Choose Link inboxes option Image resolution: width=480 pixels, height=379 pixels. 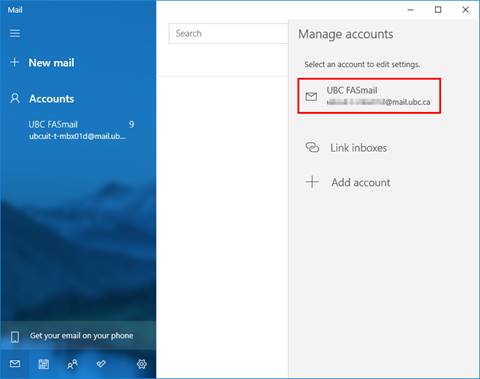358,148
